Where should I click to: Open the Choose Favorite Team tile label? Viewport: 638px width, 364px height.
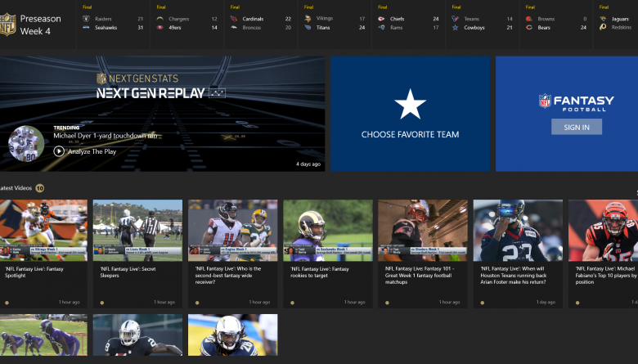point(410,134)
